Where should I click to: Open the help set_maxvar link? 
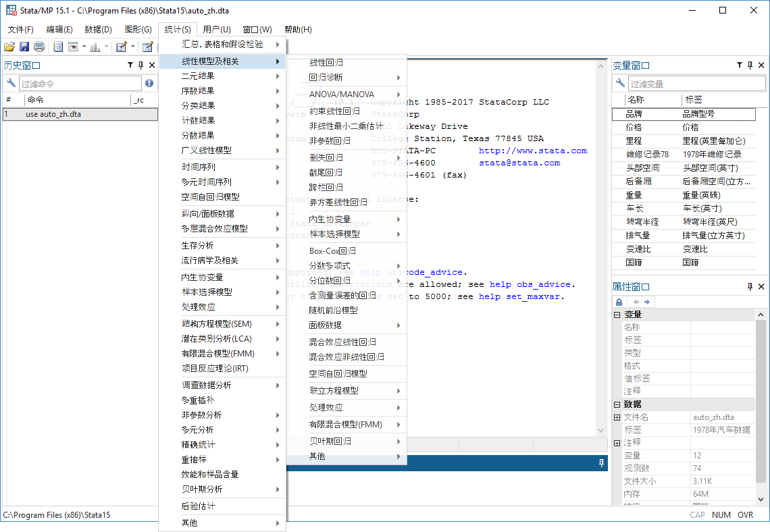521,296
